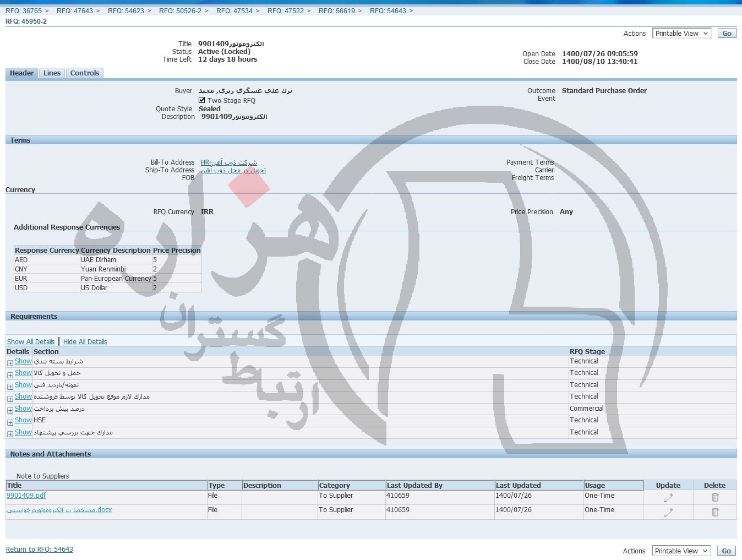The height and width of the screenshot is (560, 742).
Task: Open breadcrumb RFQ: 47643
Action: (x=75, y=11)
